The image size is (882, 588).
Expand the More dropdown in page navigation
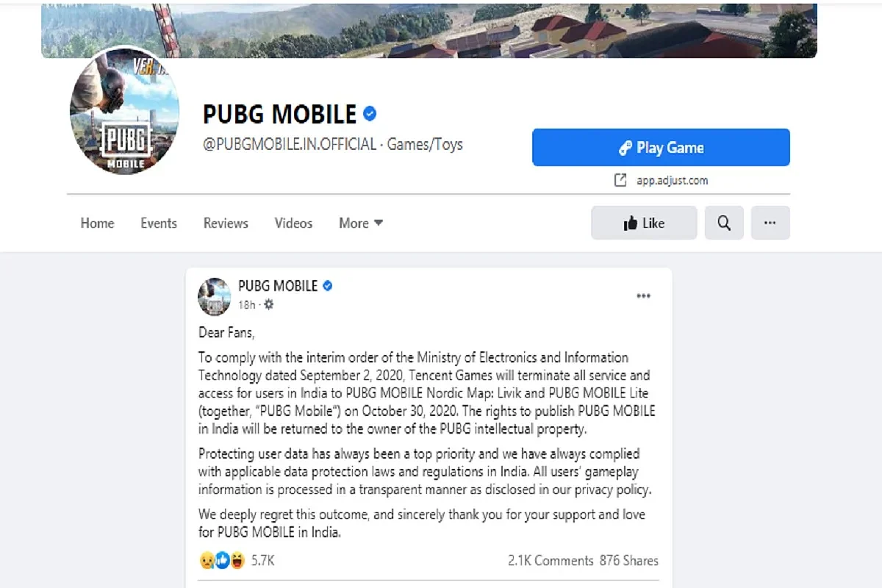click(x=361, y=223)
